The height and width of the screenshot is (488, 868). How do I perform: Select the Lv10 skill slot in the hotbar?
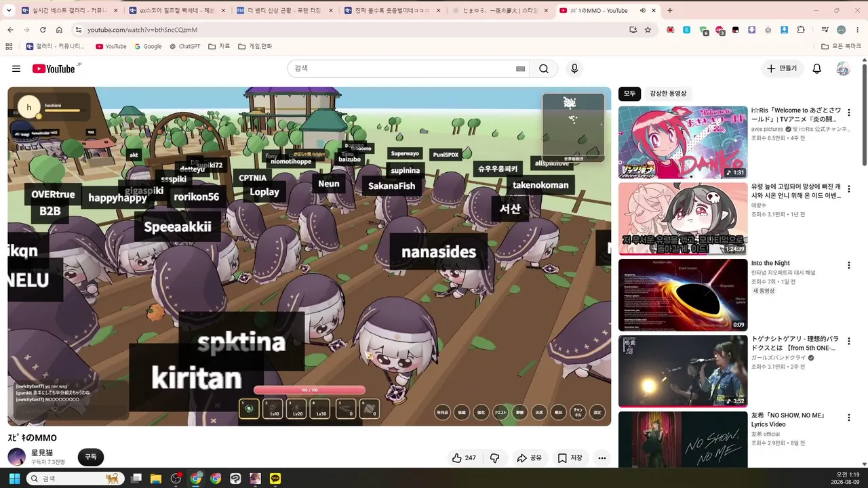coord(273,409)
